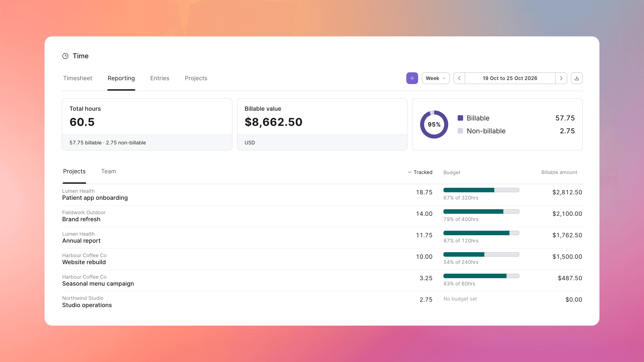644x362 pixels.
Task: Open the Week period dropdown
Action: click(436, 78)
